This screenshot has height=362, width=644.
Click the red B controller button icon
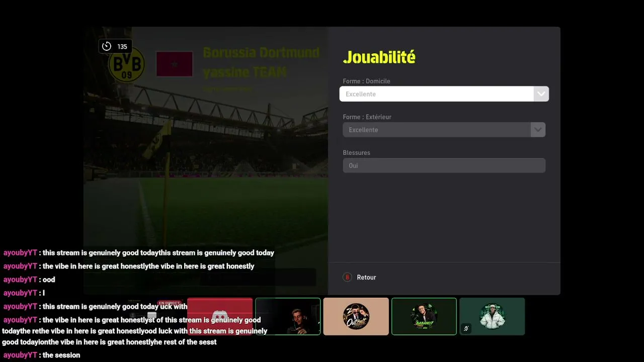pyautogui.click(x=347, y=277)
